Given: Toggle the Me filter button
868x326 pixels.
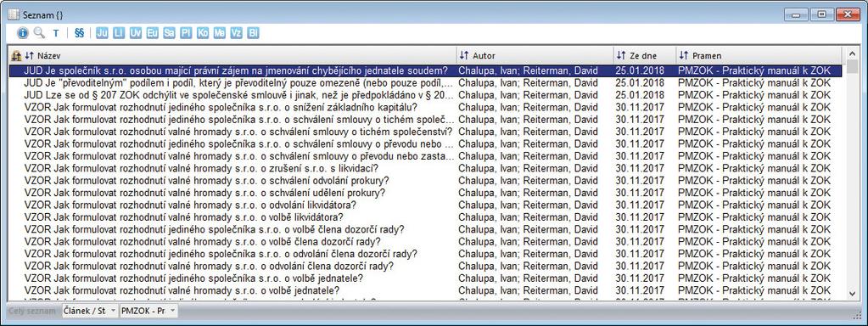Looking at the screenshot, I should click(x=219, y=33).
